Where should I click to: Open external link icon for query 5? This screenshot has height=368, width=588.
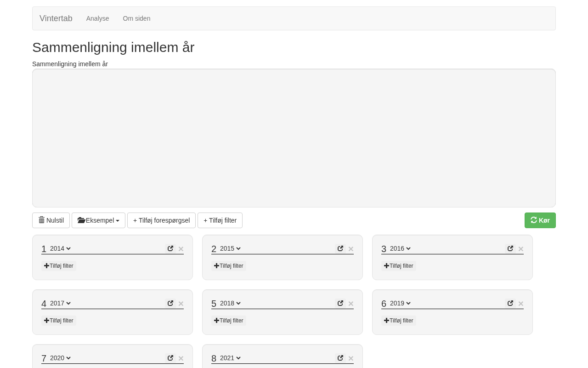[x=340, y=303]
